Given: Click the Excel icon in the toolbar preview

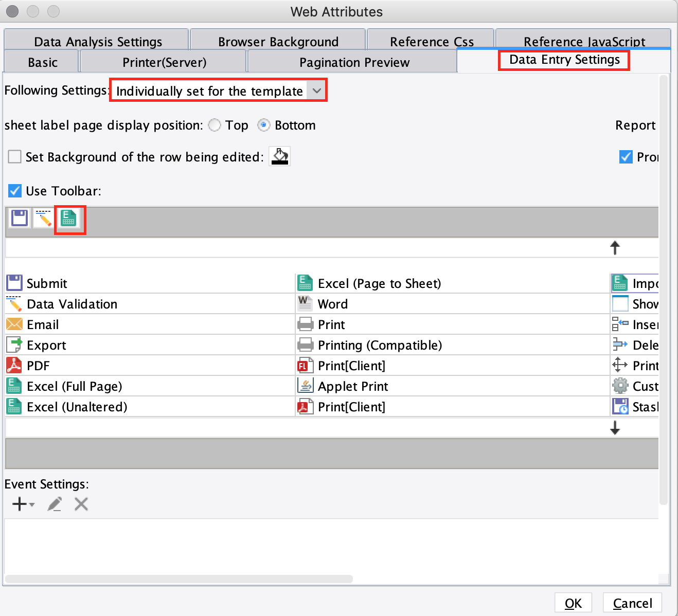Looking at the screenshot, I should (70, 218).
